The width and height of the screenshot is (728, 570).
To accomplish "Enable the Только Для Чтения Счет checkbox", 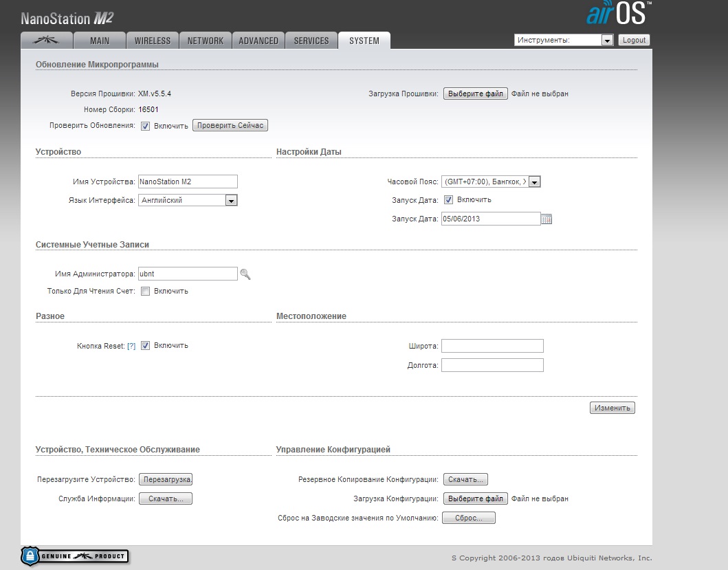I will pyautogui.click(x=145, y=292).
